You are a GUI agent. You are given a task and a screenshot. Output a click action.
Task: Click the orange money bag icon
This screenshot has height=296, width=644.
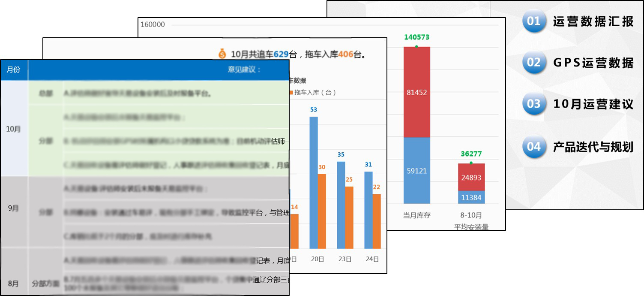tap(222, 54)
